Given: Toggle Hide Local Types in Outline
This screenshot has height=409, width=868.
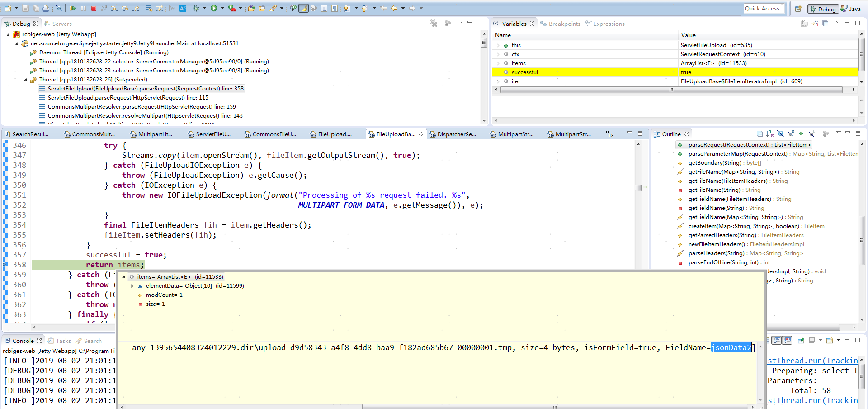Looking at the screenshot, I should click(x=812, y=134).
